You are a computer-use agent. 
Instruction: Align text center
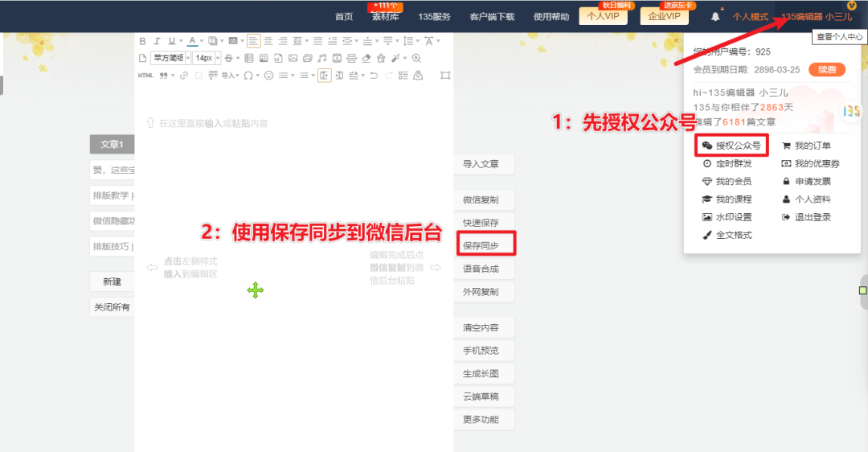[x=268, y=41]
